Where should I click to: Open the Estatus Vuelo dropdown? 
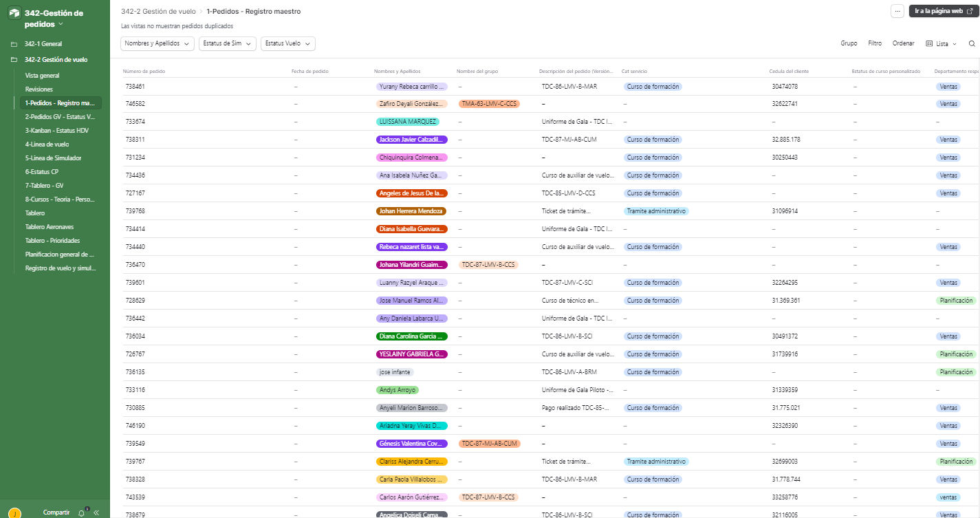(x=287, y=43)
